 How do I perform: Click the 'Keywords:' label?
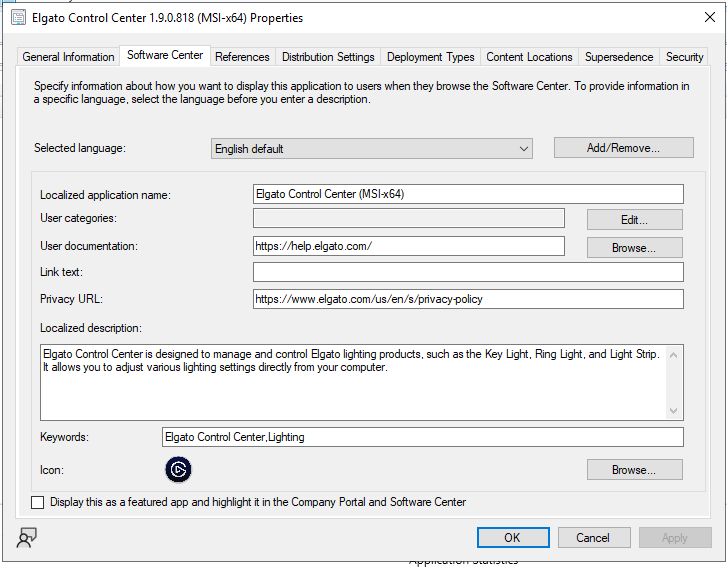pos(64,437)
